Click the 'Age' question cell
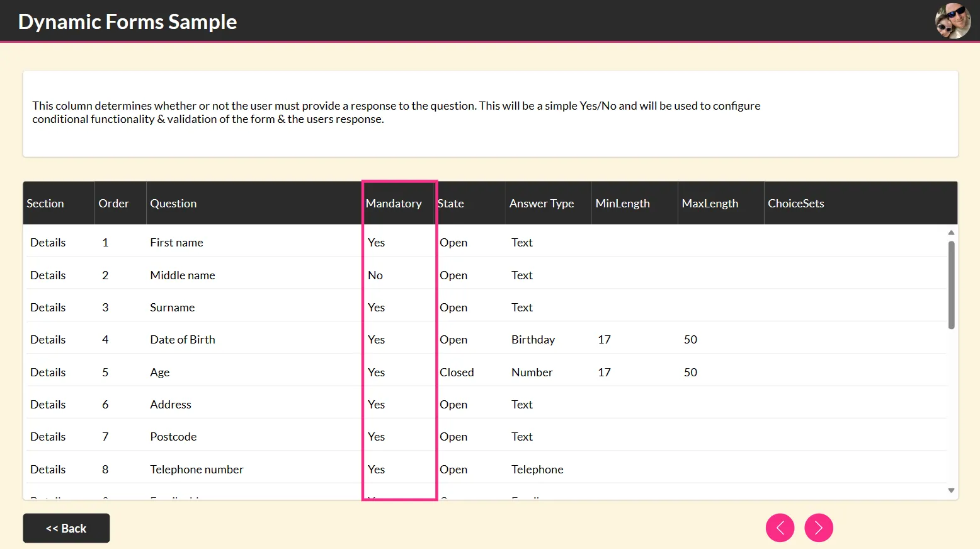Viewport: 980px width, 549px height. pos(160,373)
